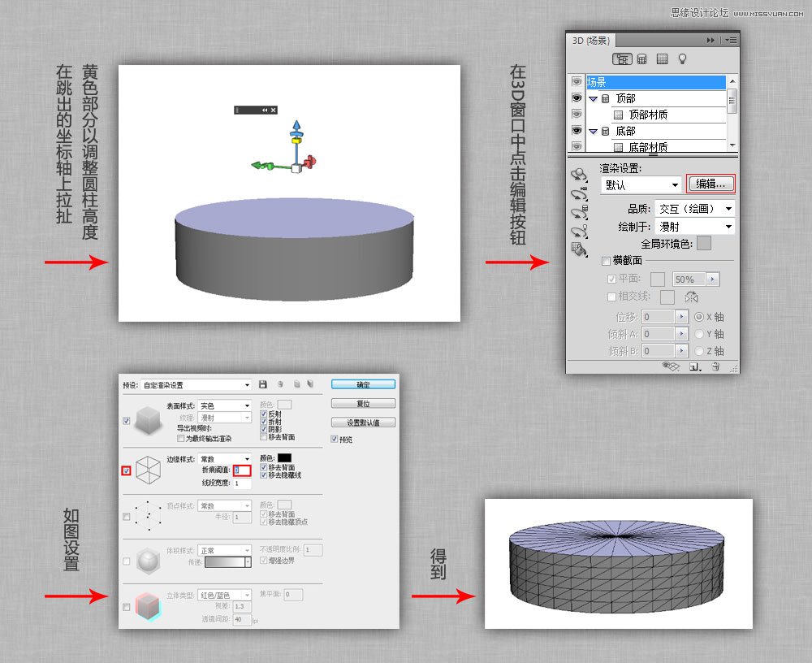Viewport: 812px width, 663px height.
Task: Click the 折痕阈值 crease threshold field
Action: (242, 470)
